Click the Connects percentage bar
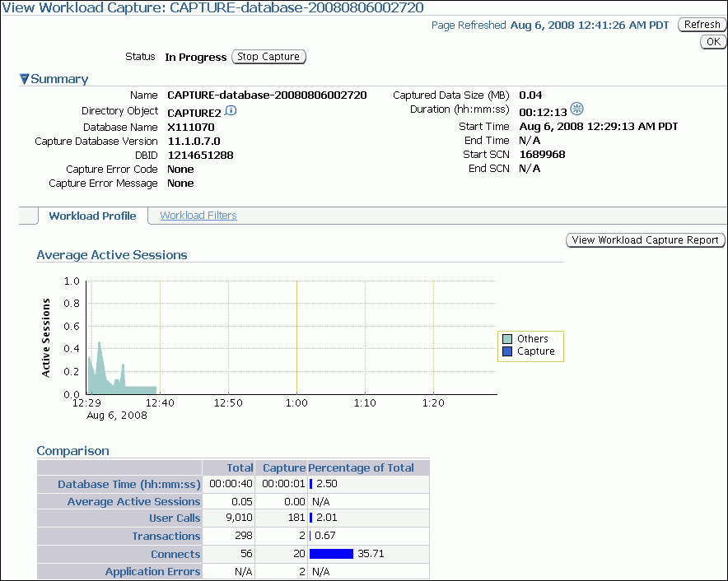 point(331,554)
